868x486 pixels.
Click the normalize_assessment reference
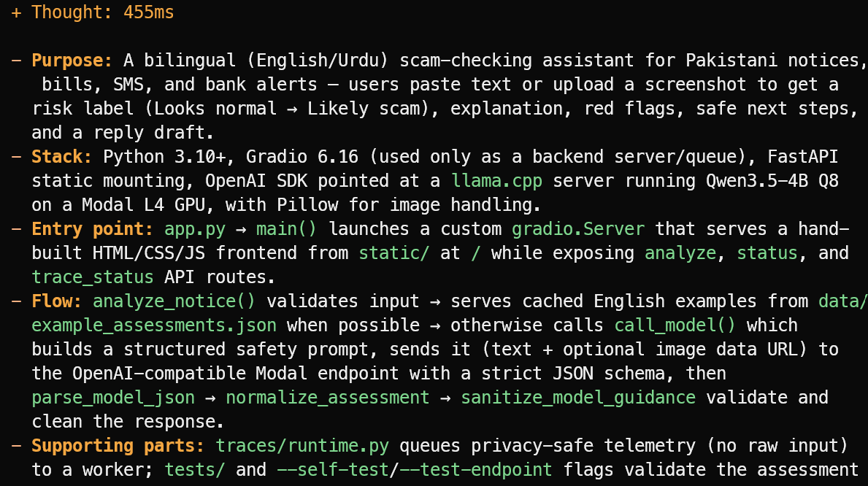click(327, 398)
